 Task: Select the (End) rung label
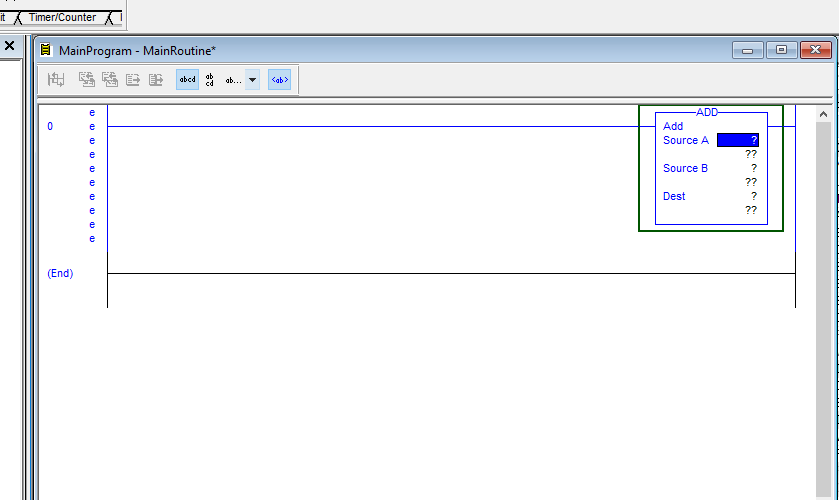tap(60, 273)
